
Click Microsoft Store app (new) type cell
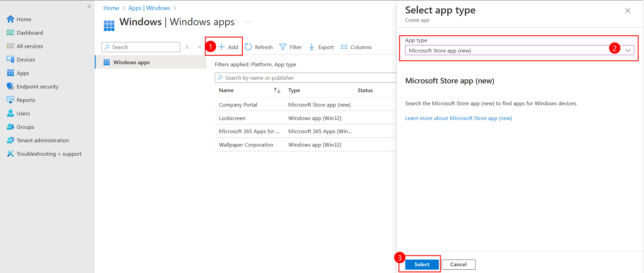click(x=319, y=105)
